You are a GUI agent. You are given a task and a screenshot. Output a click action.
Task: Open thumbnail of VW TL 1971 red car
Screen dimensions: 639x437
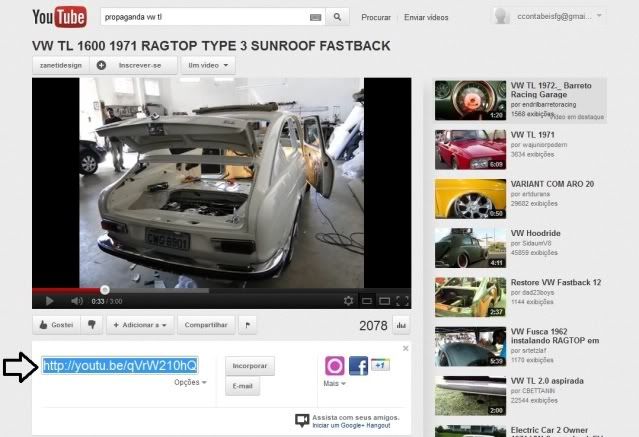(470, 150)
